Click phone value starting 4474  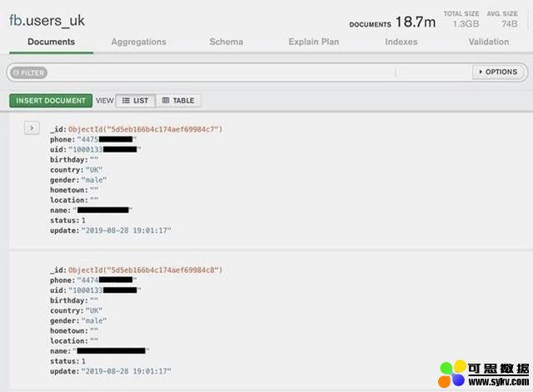click(x=107, y=280)
